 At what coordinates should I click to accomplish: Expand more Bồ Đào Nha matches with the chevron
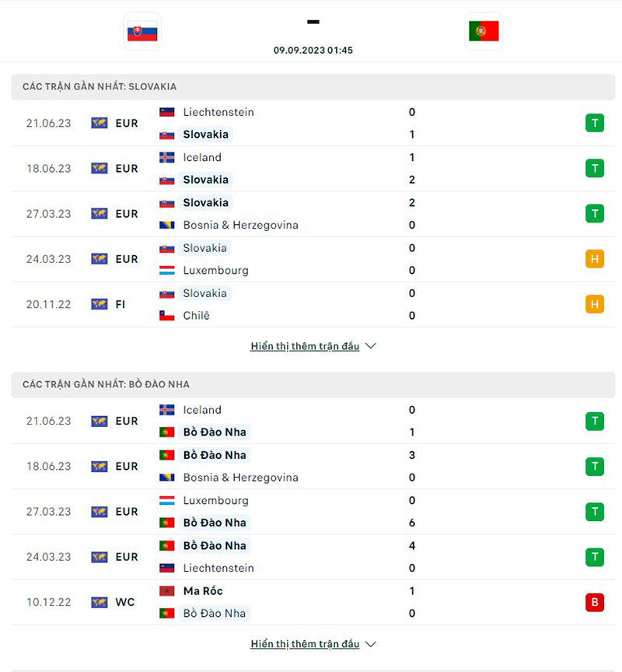coord(371,644)
